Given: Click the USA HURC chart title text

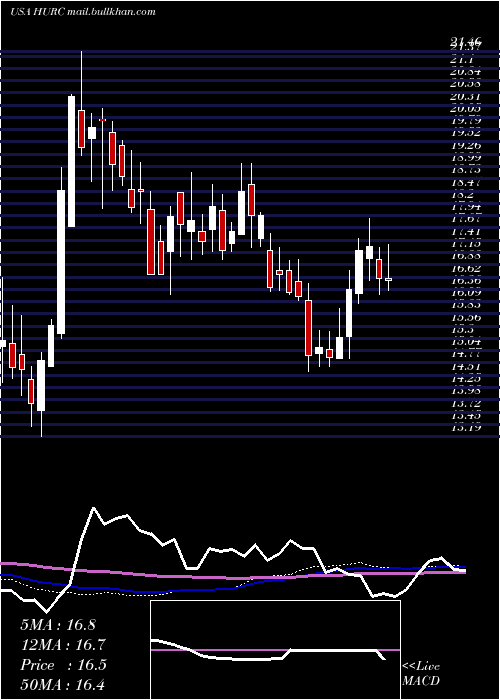Looking at the screenshot, I should tap(83, 12).
